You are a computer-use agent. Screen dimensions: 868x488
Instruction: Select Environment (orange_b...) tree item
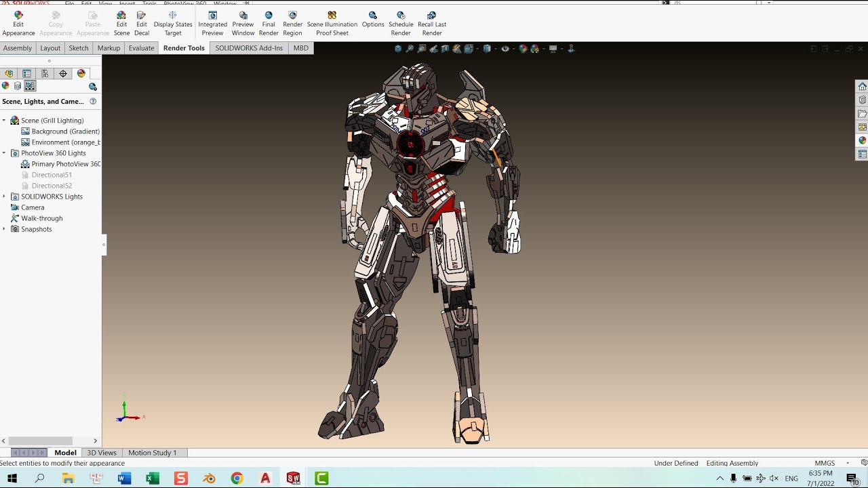coord(60,142)
